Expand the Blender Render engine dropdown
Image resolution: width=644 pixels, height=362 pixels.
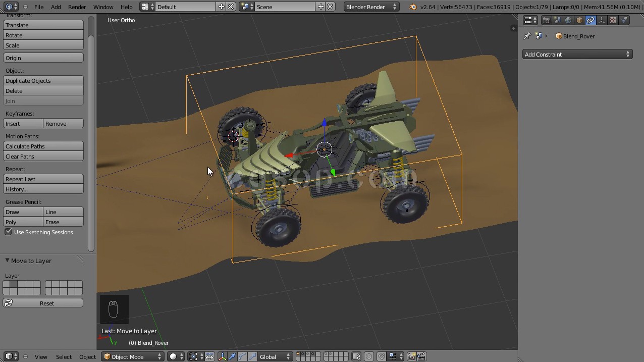pyautogui.click(x=371, y=7)
